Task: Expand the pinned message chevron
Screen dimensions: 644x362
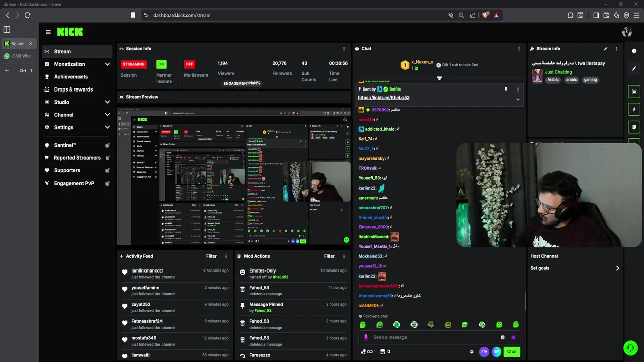Action: [x=518, y=100]
